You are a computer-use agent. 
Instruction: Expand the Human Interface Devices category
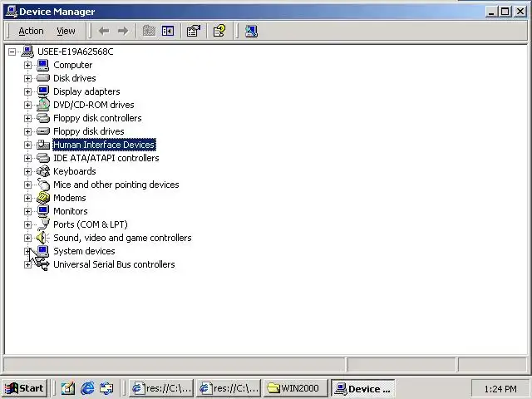pyautogui.click(x=27, y=145)
